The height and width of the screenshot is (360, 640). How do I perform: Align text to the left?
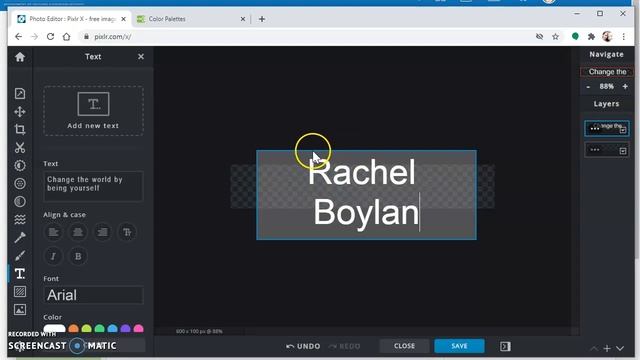[53, 232]
